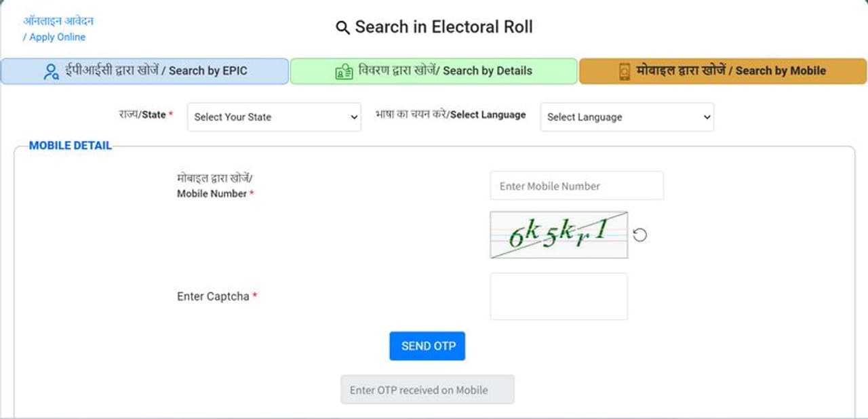Refresh the captcha using the reload icon
Viewport: 868px width, 419px height.
click(639, 235)
